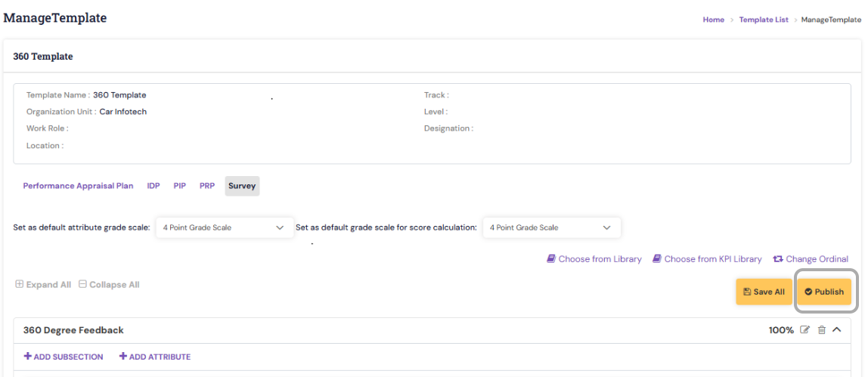
Task: Click the 360 Template name value
Action: [119, 95]
